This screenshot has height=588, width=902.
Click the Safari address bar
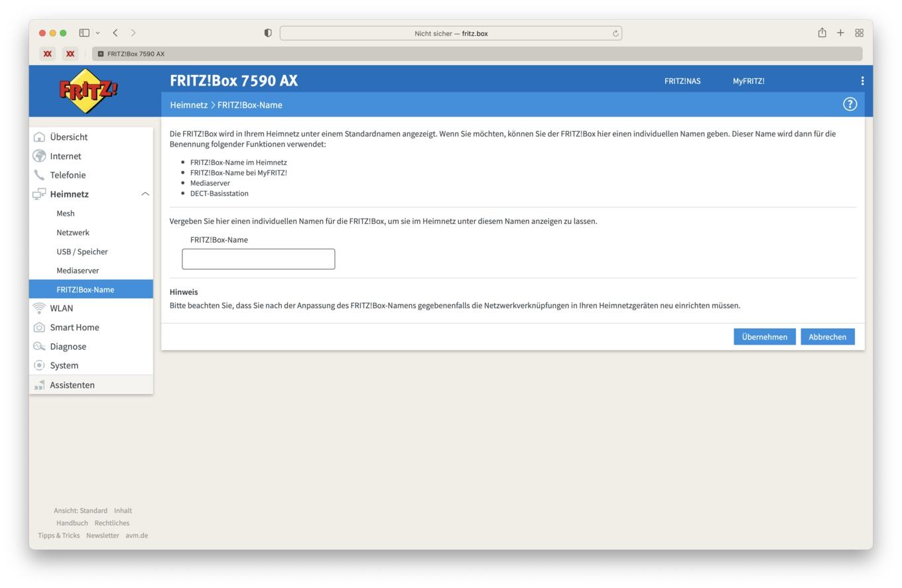451,33
